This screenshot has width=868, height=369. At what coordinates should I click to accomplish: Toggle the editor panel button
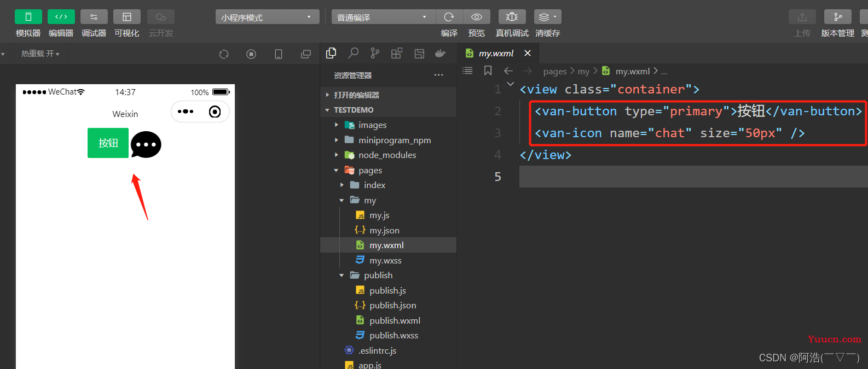(x=61, y=17)
